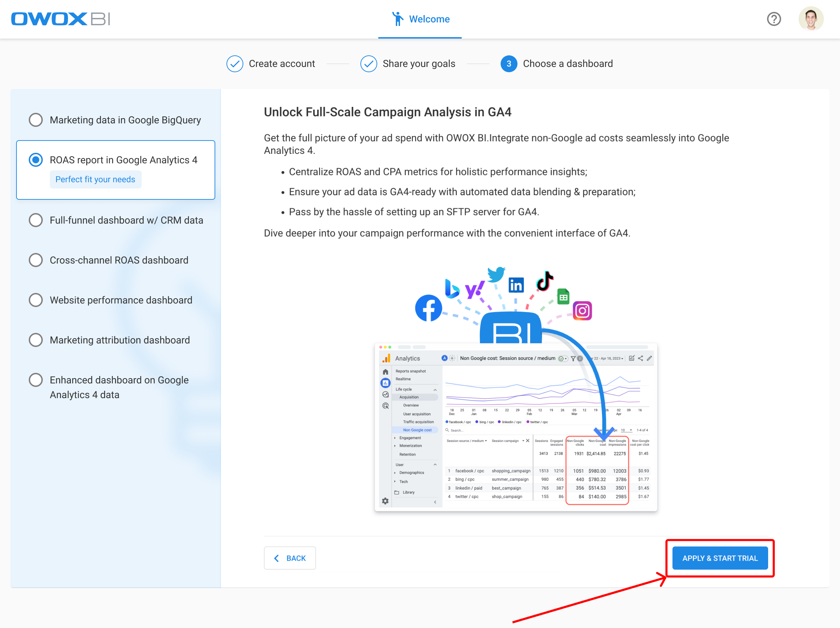This screenshot has width=840, height=628.
Task: Open the help question mark icon
Action: [x=773, y=19]
